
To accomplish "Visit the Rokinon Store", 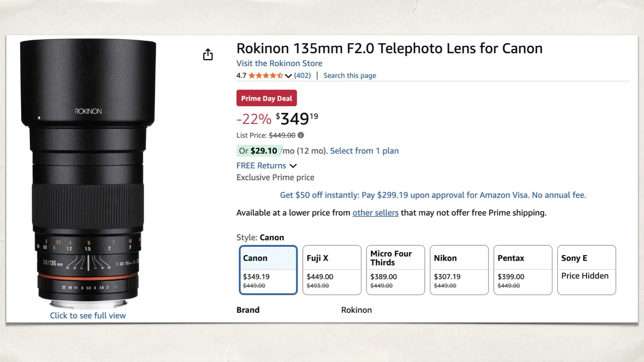I will pos(279,63).
